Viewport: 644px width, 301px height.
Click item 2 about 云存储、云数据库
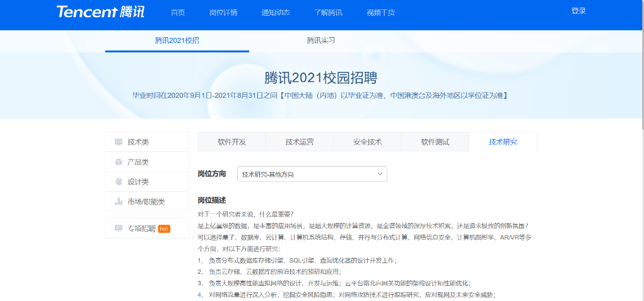pos(270,272)
